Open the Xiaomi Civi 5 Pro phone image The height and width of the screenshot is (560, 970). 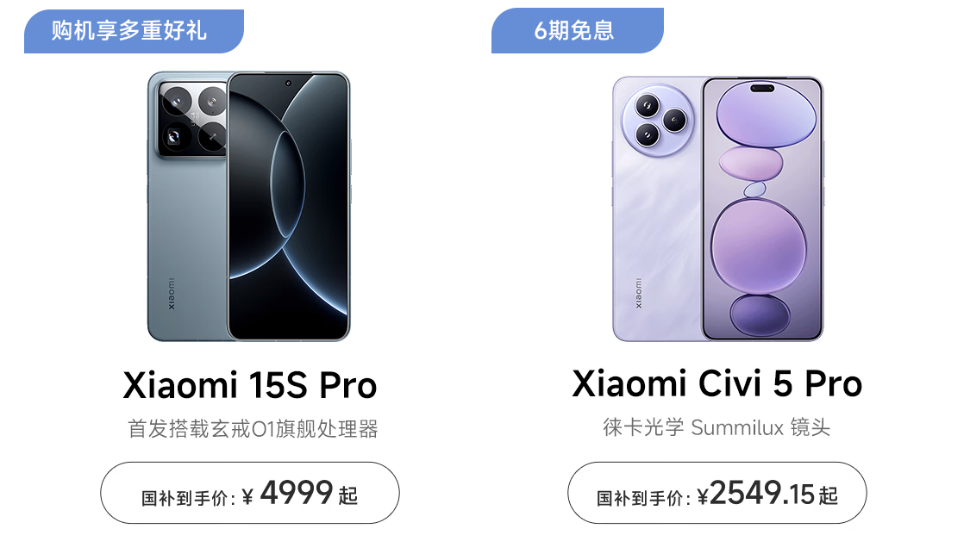coord(718,208)
